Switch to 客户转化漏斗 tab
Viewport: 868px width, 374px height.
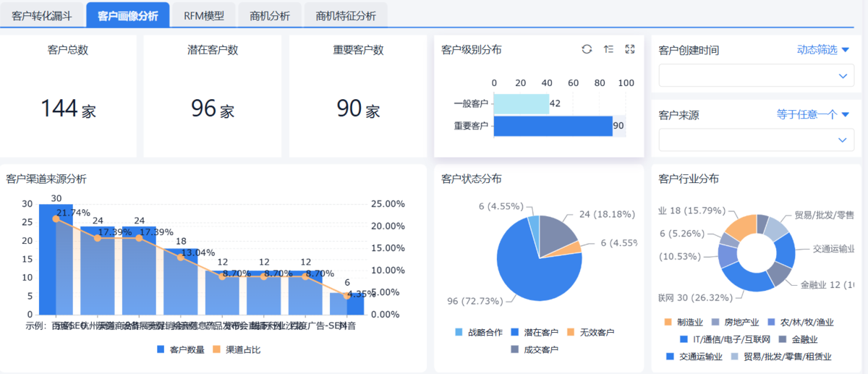click(x=42, y=15)
